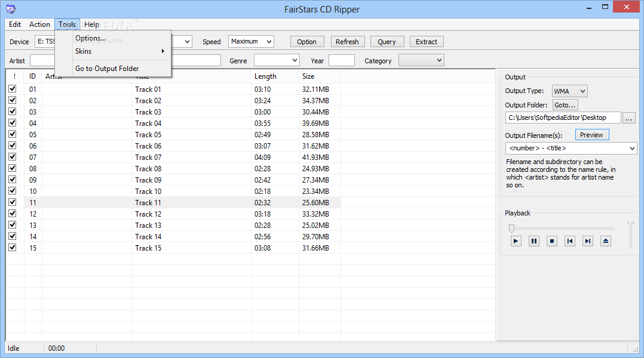Viewport: 644px width, 358px height.
Task: Stop playback with the Stop button
Action: [x=552, y=241]
